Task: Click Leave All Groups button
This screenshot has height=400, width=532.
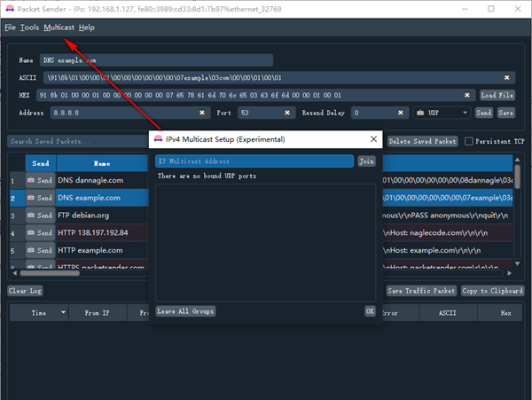Action: click(x=185, y=311)
